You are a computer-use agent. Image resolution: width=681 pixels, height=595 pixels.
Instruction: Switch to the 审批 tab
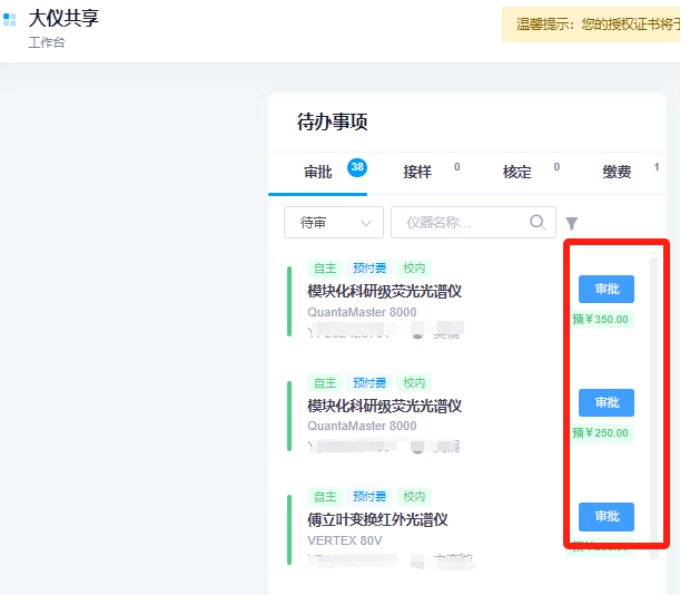[318, 172]
